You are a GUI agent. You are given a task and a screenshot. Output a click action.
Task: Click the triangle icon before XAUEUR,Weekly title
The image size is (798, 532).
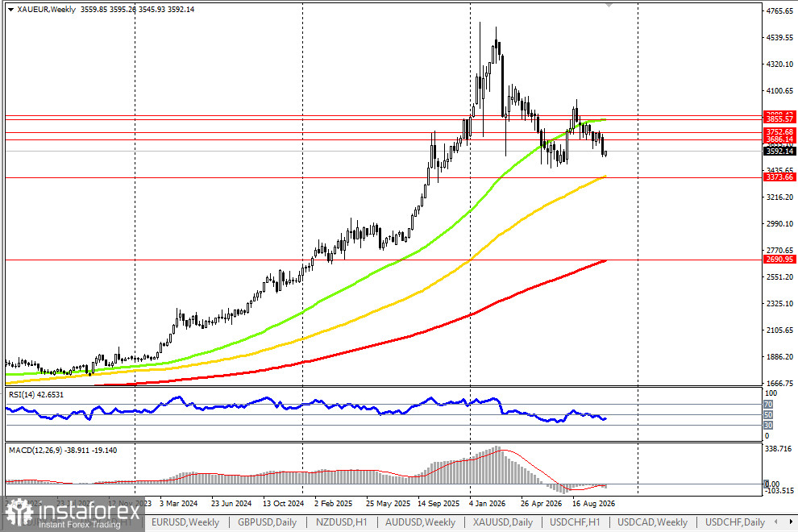pyautogui.click(x=10, y=10)
